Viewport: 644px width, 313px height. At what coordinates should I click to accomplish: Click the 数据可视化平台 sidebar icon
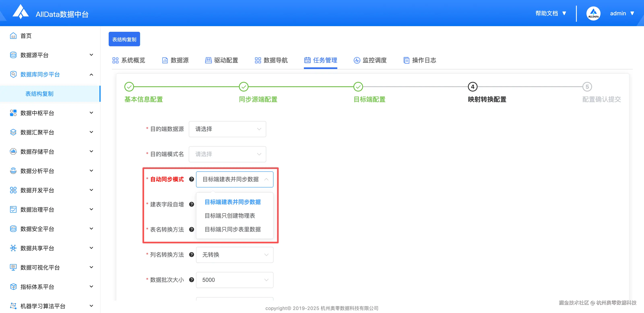click(x=13, y=267)
